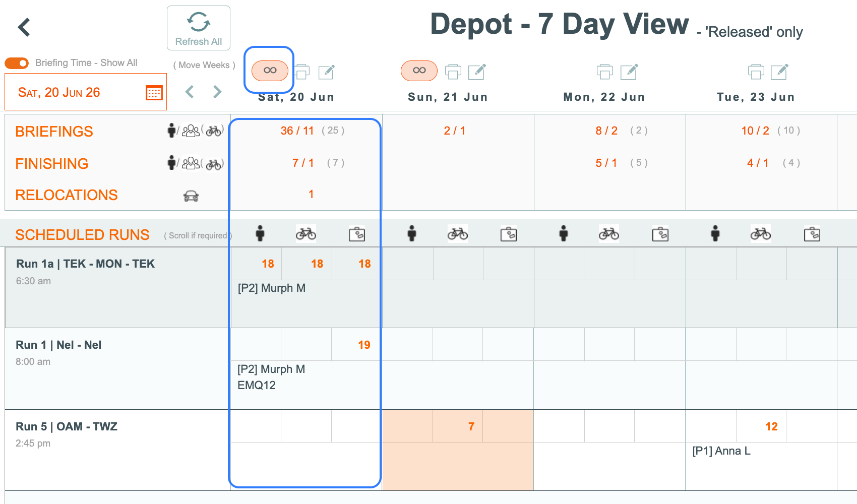857x504 pixels.
Task: Click the Monday person column icon
Action: pos(564,233)
